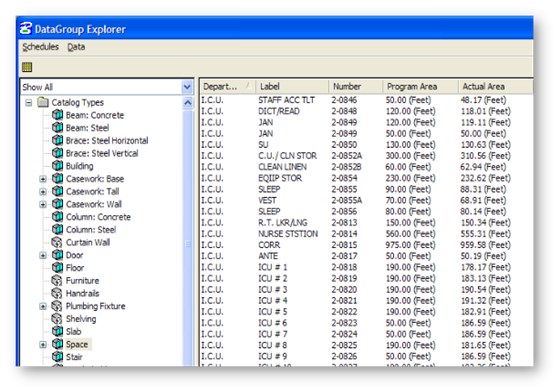The width and height of the screenshot is (560, 392).
Task: Select the 560.00 (Feet) program area cell
Action: [x=410, y=234]
